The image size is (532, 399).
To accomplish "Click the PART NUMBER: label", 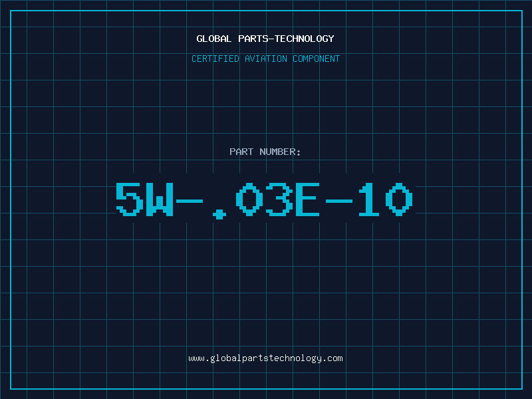I will click(x=265, y=152).
